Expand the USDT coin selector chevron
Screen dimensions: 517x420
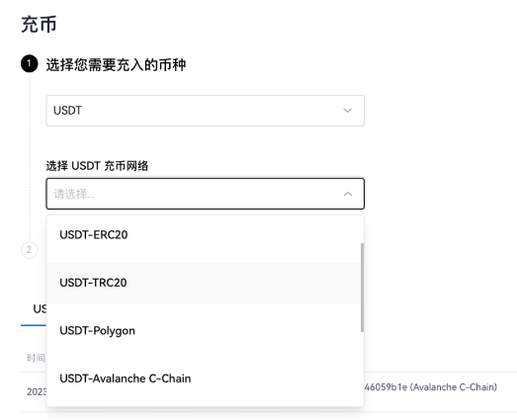click(x=348, y=111)
